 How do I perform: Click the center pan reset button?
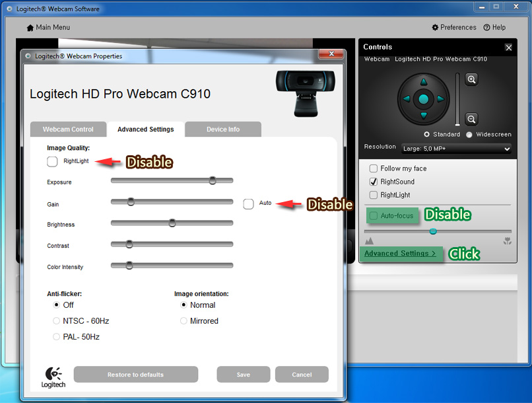424,99
